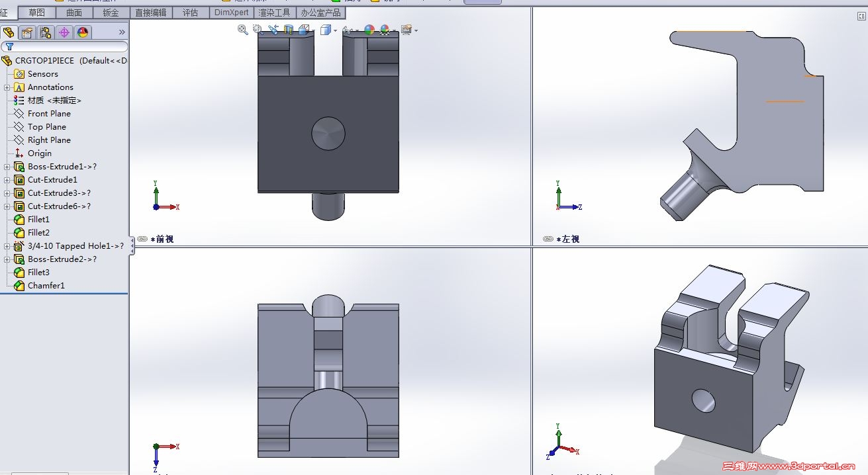Viewport: 868px width, 475px height.
Task: Click the Hide/Show Items glasses icon
Action: click(348, 30)
